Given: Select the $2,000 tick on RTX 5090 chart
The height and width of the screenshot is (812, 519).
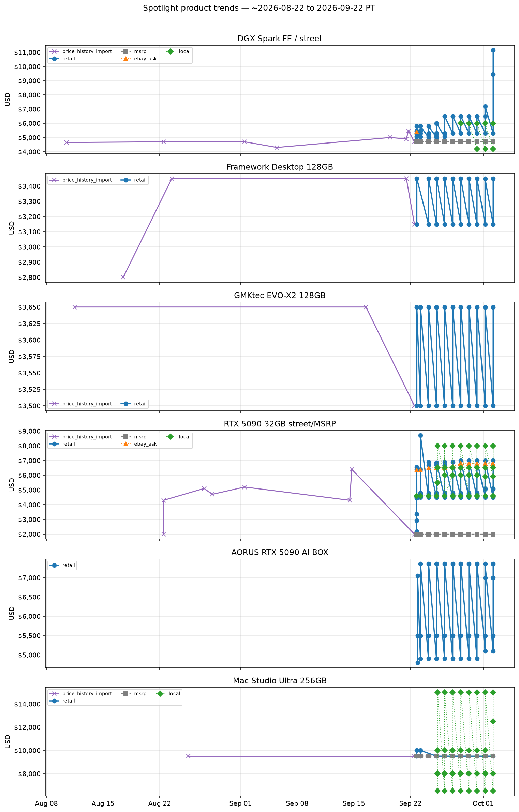Looking at the screenshot, I should click(29, 534).
